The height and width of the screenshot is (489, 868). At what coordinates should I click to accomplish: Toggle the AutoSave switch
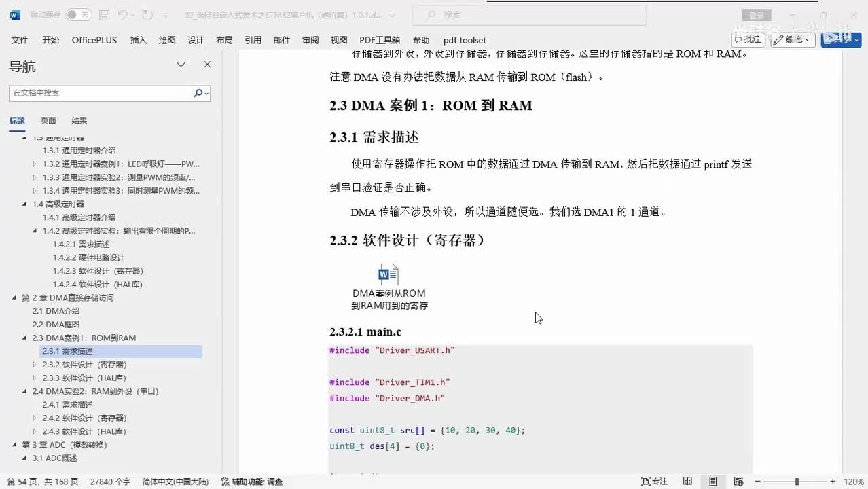tap(79, 14)
